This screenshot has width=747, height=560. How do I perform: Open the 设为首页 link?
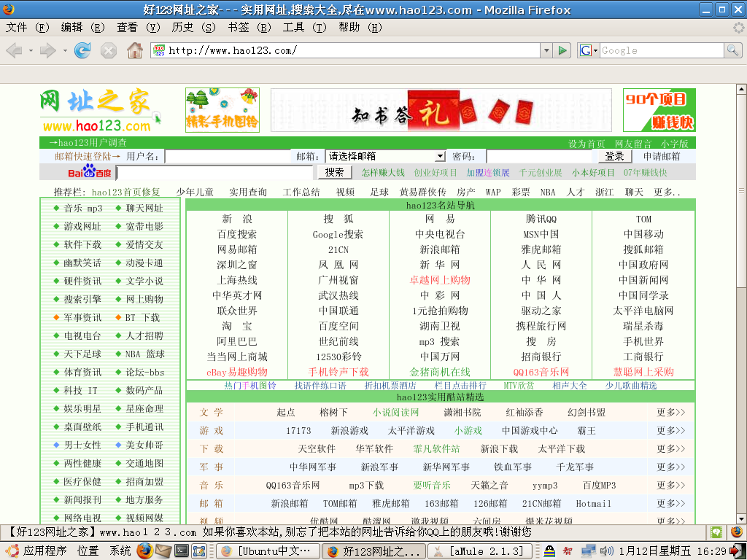pyautogui.click(x=587, y=144)
